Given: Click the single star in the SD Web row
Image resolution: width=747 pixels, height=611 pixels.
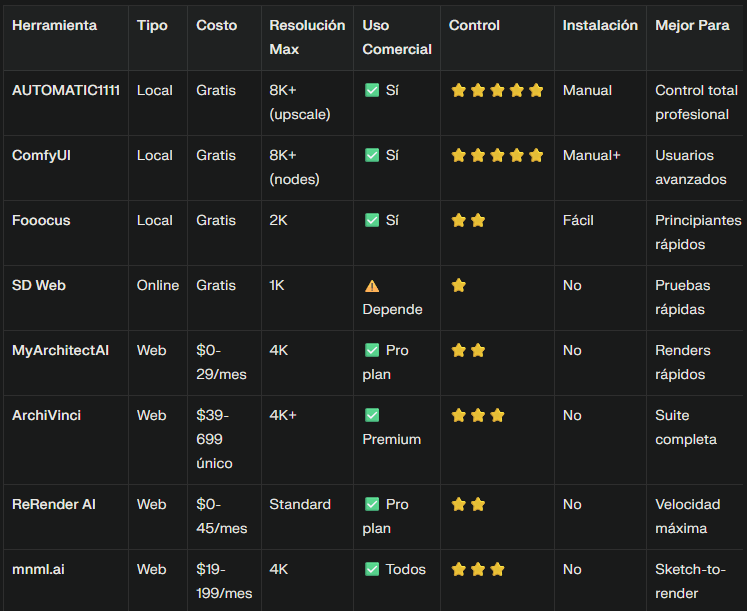Looking at the screenshot, I should point(459,285).
